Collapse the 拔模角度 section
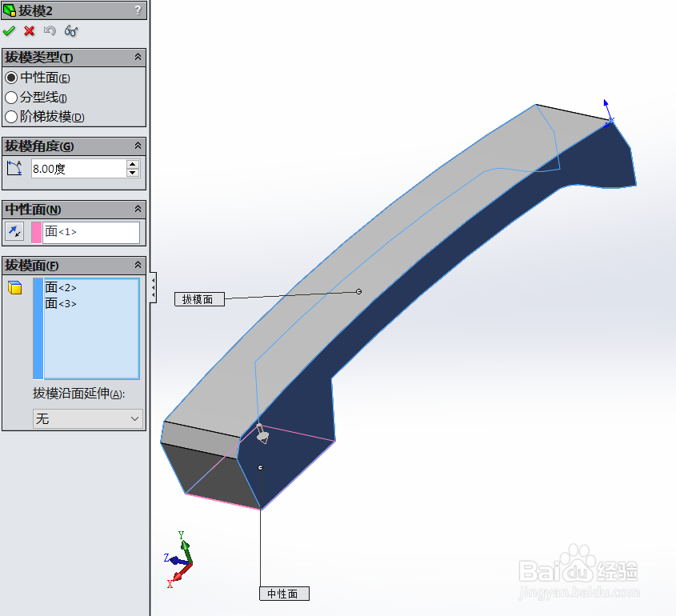The width and height of the screenshot is (676, 616). coord(138,146)
